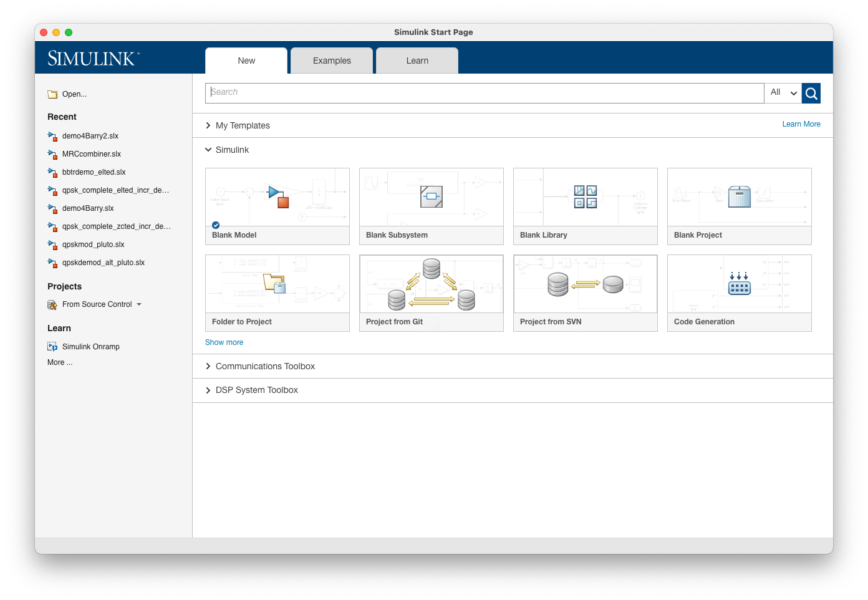Viewport: 868px width, 600px height.
Task: Click the Project from SVN databases icon
Action: (586, 284)
